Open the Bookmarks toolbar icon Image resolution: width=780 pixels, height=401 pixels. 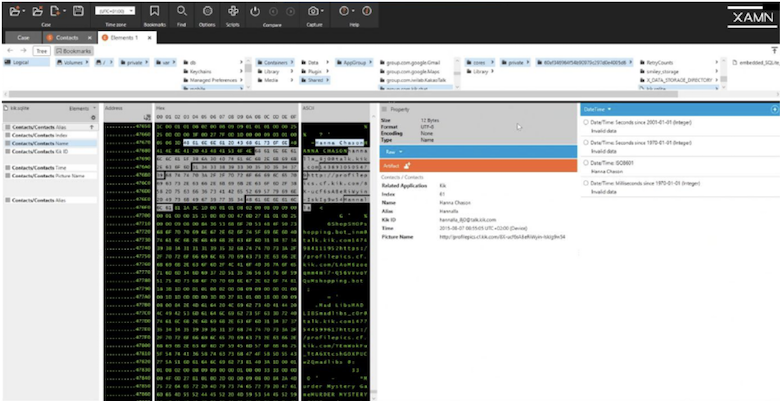coord(155,11)
